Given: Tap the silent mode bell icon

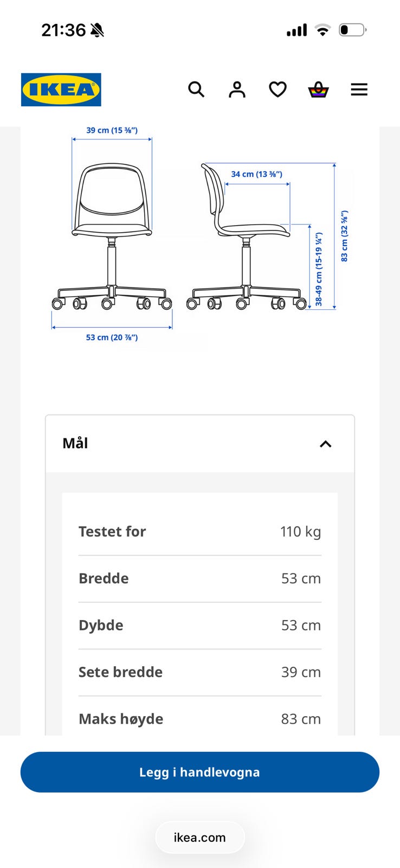Looking at the screenshot, I should pyautogui.click(x=98, y=30).
